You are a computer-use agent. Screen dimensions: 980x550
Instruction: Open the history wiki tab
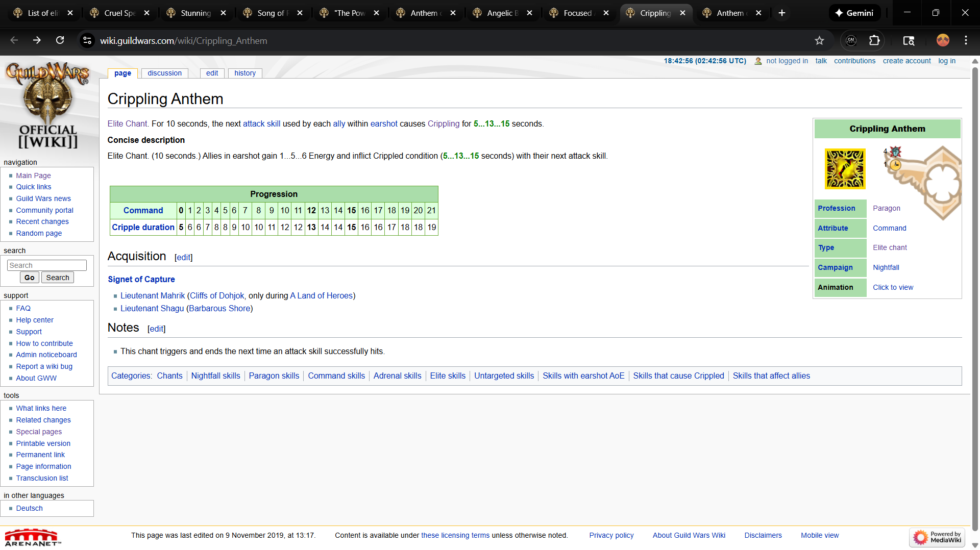245,73
